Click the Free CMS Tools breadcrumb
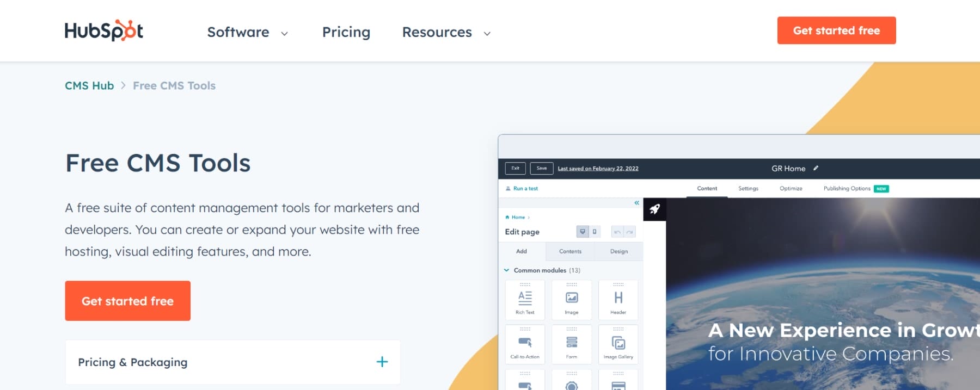This screenshot has width=980, height=390. (174, 85)
